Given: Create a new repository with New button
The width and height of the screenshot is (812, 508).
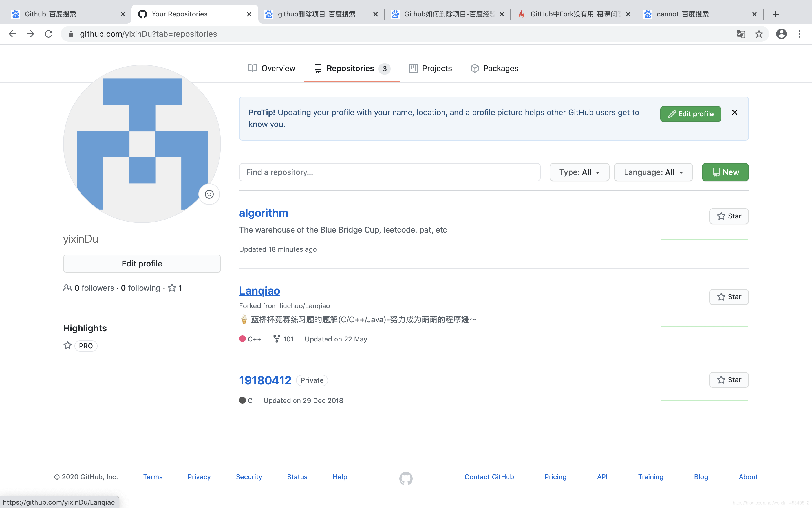Looking at the screenshot, I should tap(725, 172).
